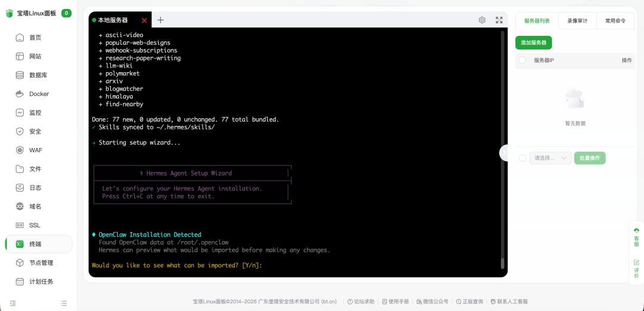Click the 文件 folder icon
The image size is (644, 311).
click(x=20, y=169)
